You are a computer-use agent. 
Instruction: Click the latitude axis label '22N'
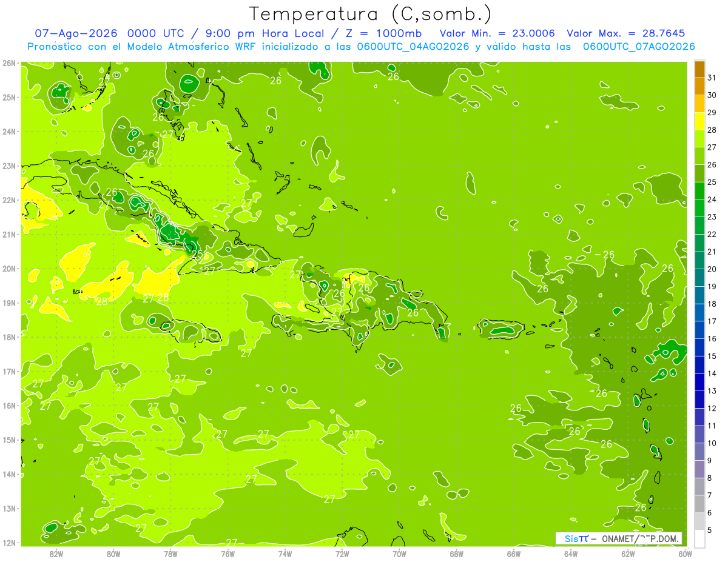click(x=9, y=200)
